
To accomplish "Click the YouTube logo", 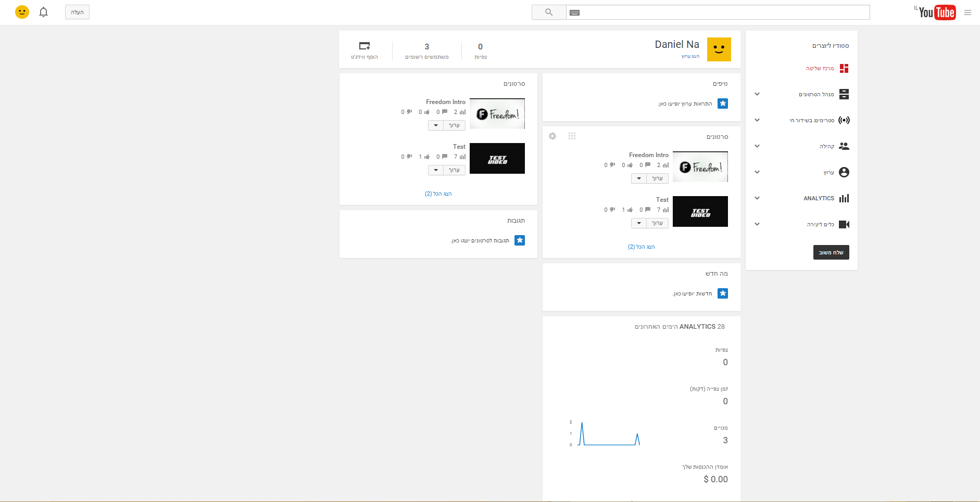I will [x=937, y=12].
